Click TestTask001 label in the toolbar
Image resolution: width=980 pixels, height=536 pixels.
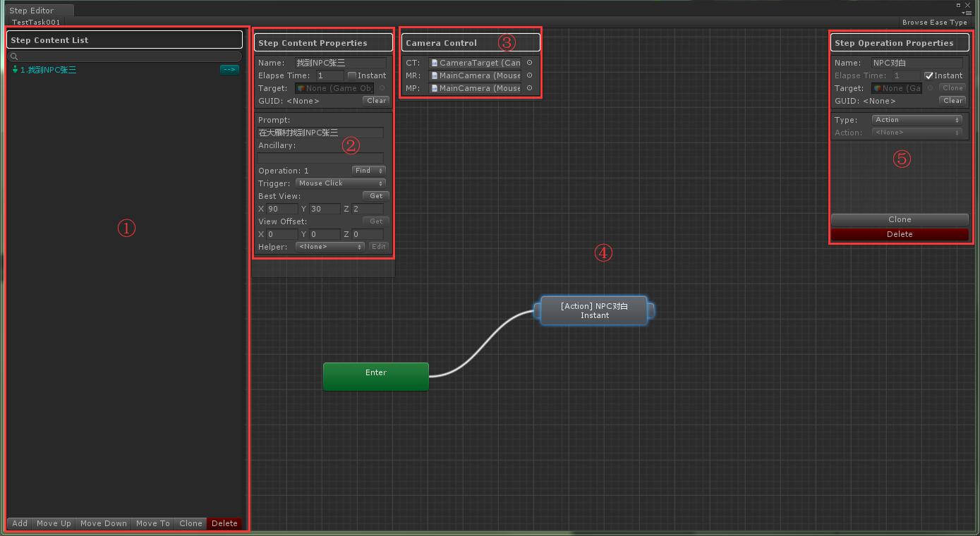tap(36, 23)
